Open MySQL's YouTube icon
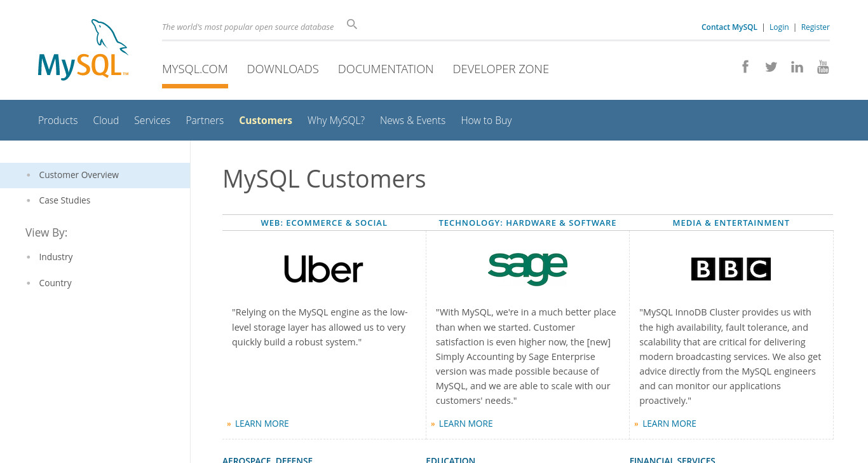 (x=823, y=67)
